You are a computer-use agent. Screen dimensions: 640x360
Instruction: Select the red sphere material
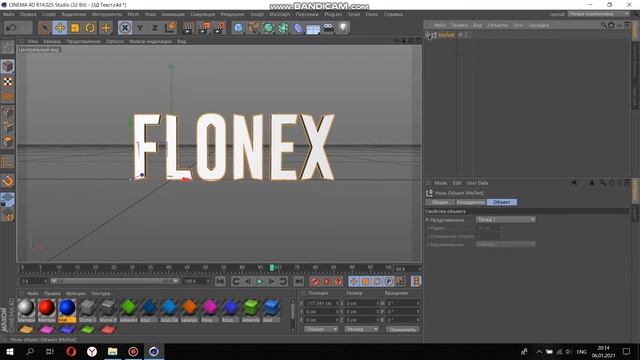[46, 309]
